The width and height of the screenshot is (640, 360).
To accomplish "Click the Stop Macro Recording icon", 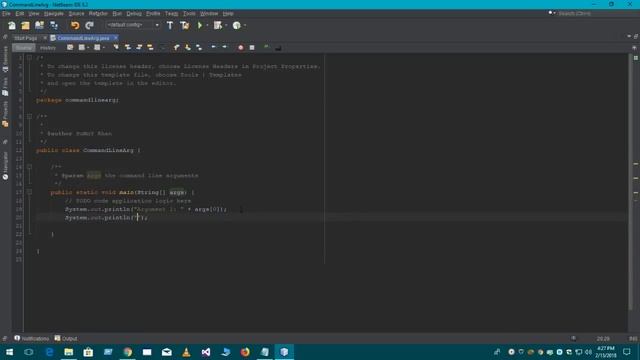I will pyautogui.click(x=252, y=48).
